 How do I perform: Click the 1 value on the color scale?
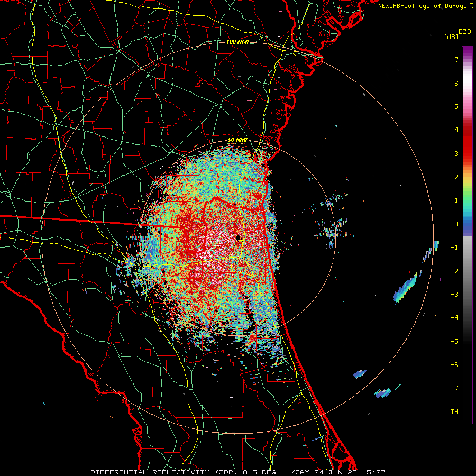coord(456,200)
